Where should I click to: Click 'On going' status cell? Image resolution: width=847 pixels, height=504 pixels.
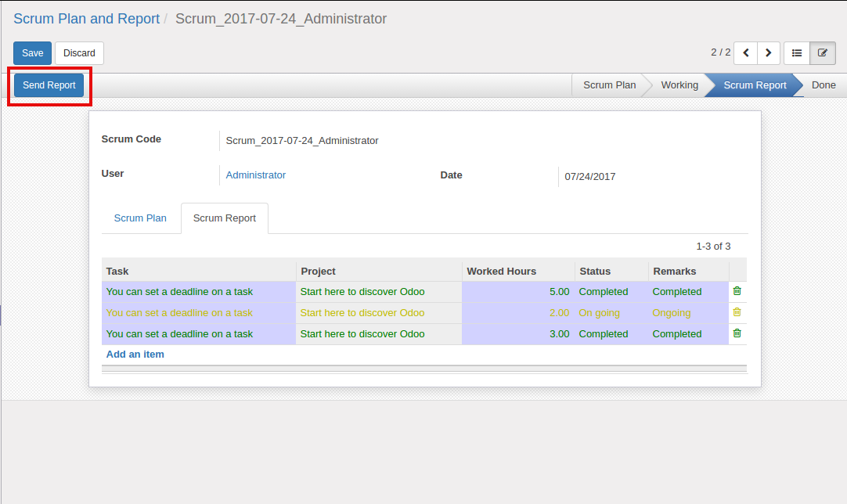[611, 313]
